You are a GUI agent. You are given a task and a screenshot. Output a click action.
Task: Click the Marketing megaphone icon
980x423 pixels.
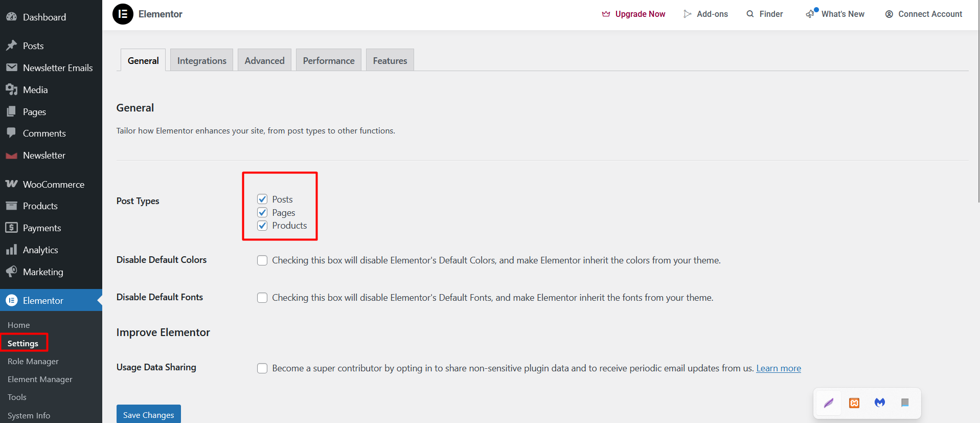[11, 272]
